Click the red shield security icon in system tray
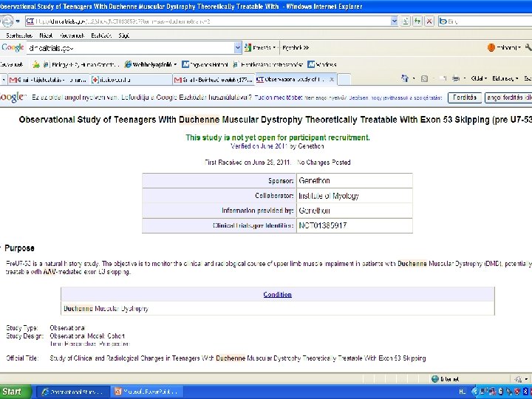Viewport: 532px width, 399px height. [516, 392]
